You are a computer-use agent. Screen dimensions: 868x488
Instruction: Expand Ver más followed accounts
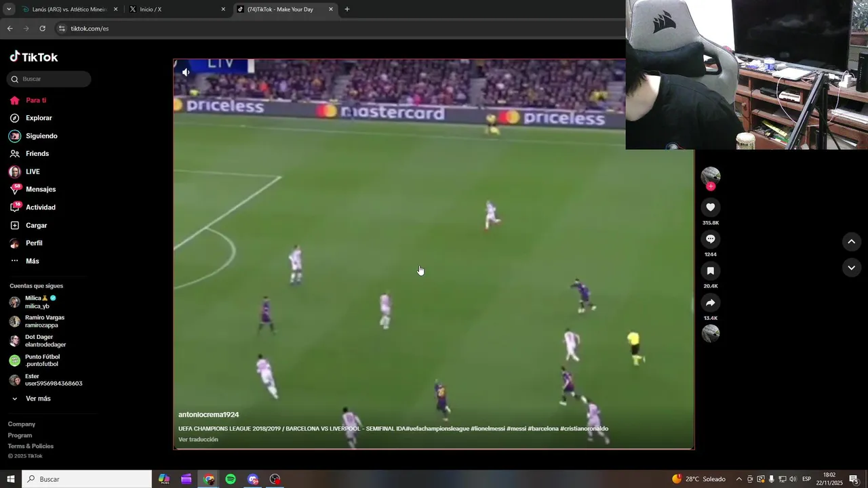(31, 399)
